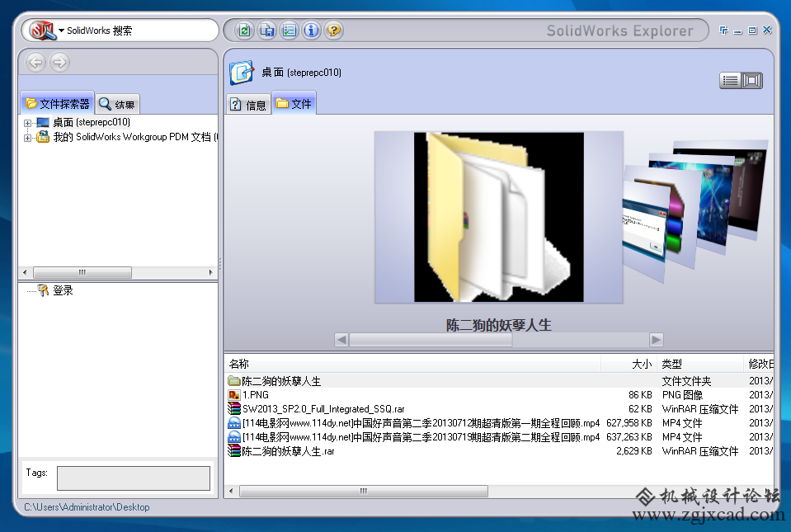The height and width of the screenshot is (532, 791).
Task: Switch to the 文件探索器 tab
Action: (x=58, y=103)
